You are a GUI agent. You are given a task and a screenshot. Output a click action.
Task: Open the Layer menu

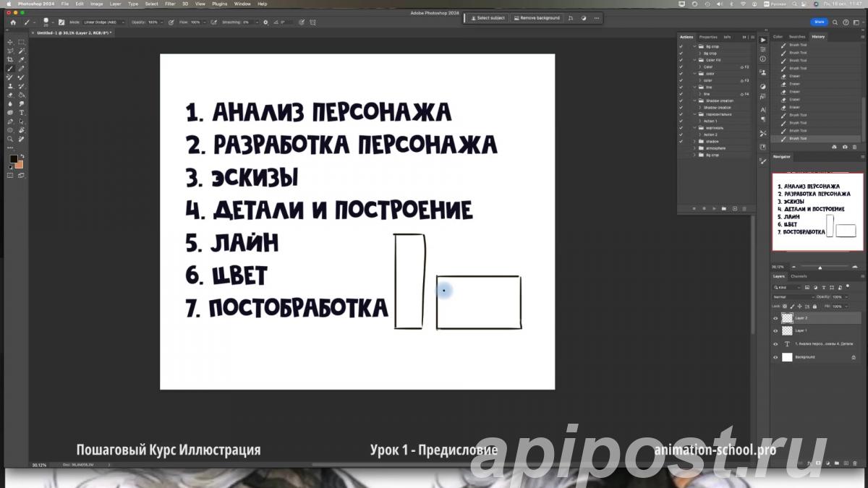[115, 4]
